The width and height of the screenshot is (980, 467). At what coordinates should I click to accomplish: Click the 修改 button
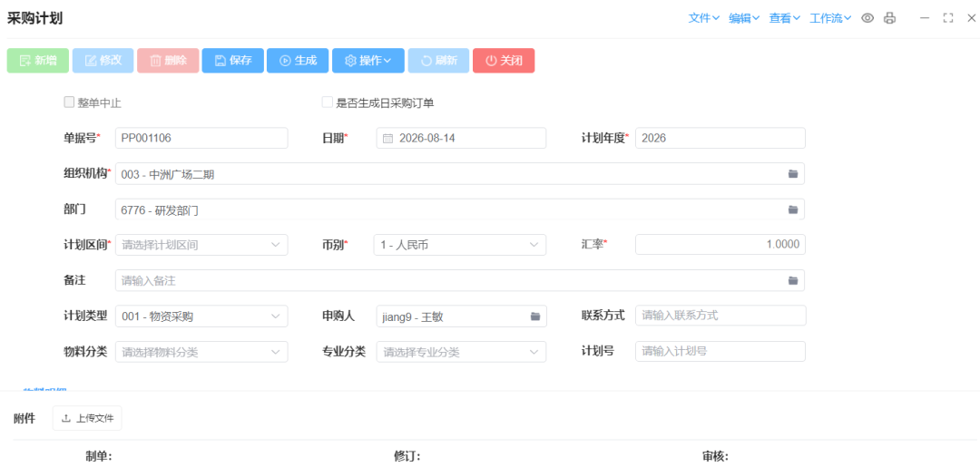pos(103,61)
